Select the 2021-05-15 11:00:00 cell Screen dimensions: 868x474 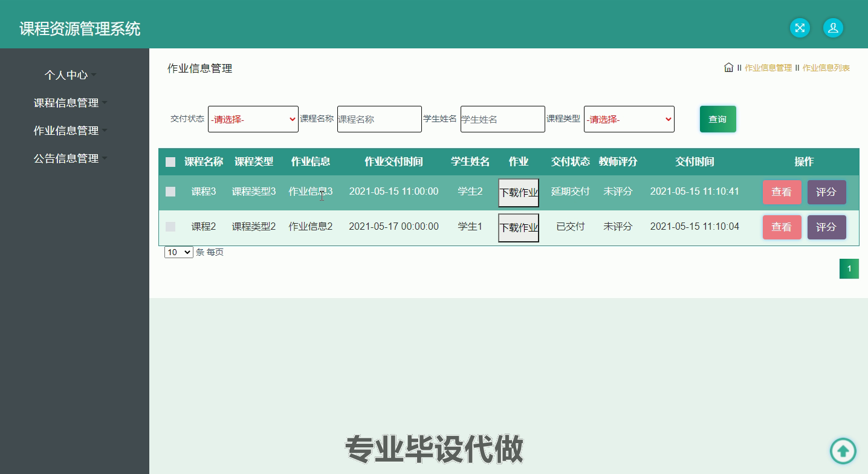(394, 191)
